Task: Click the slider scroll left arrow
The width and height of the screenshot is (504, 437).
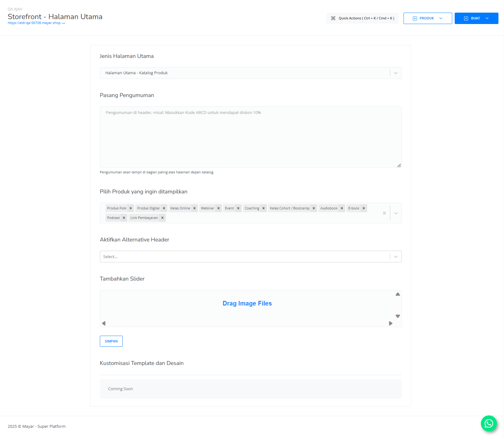Action: 104,323
